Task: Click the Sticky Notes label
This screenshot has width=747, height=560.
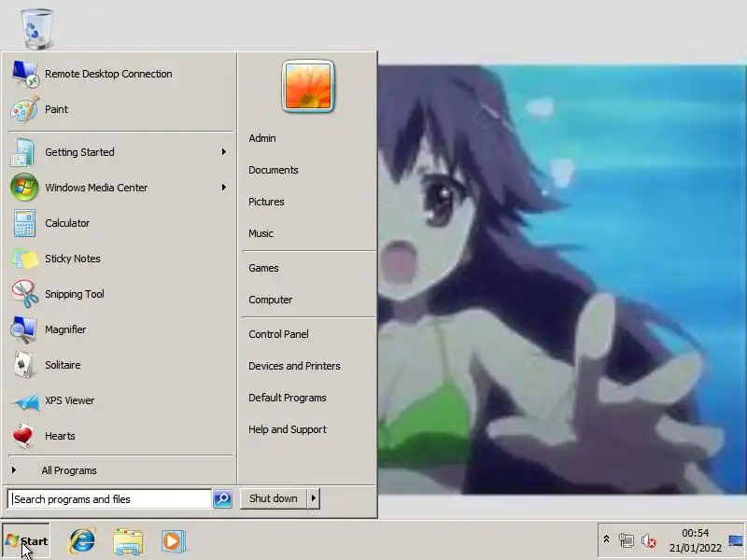Action: coord(73,259)
